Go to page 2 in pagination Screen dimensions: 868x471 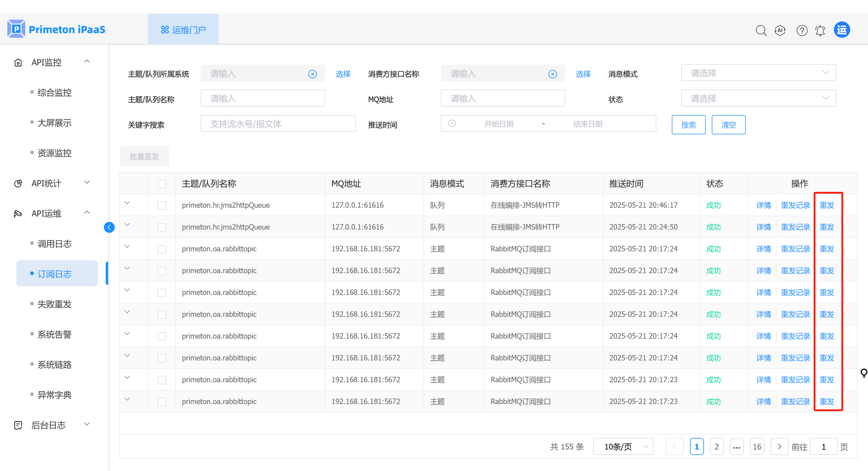[x=717, y=447]
